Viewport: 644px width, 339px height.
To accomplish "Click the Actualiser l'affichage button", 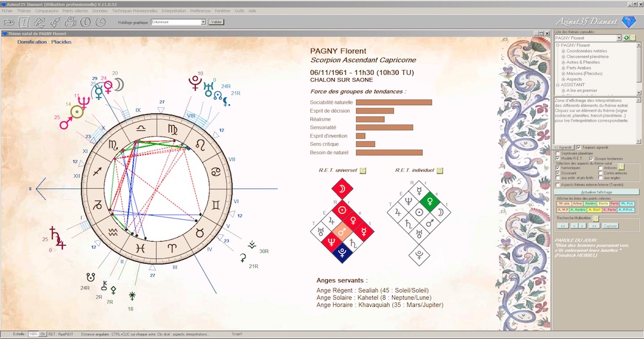I will click(x=598, y=192).
